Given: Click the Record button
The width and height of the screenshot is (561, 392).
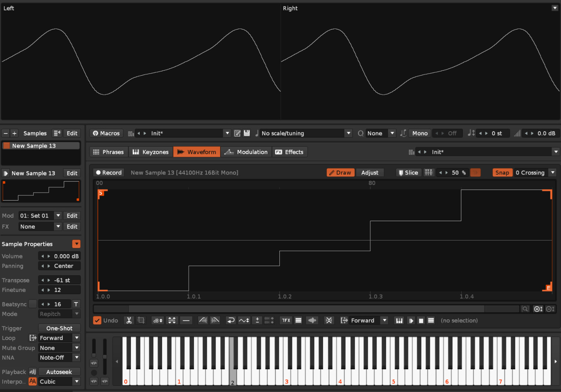Looking at the screenshot, I should 109,173.
